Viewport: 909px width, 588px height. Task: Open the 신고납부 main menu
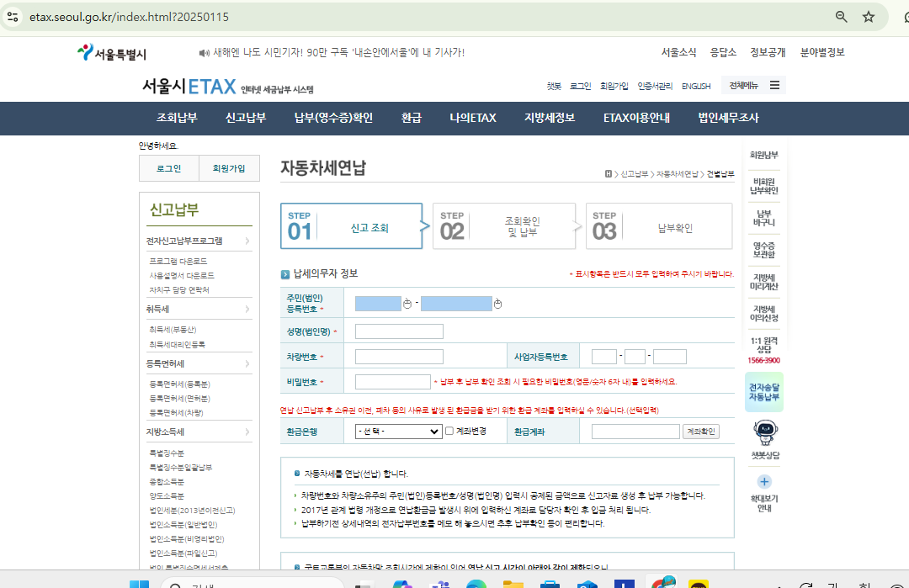coord(246,118)
